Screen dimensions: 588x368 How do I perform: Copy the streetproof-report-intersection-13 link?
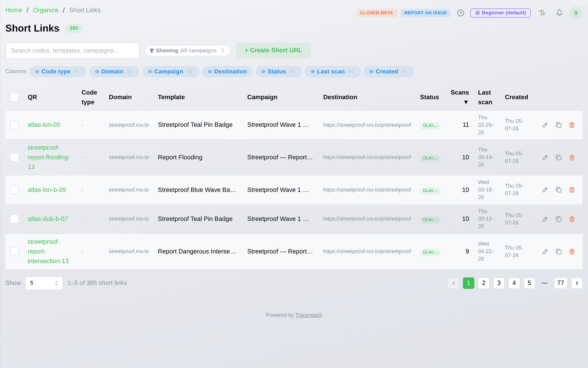pos(559,252)
